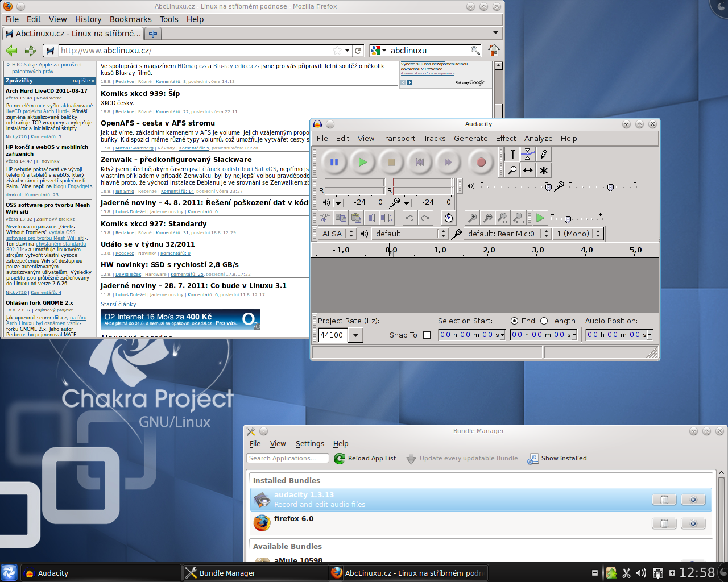Open the output meter dropdown arrow

coord(338,203)
